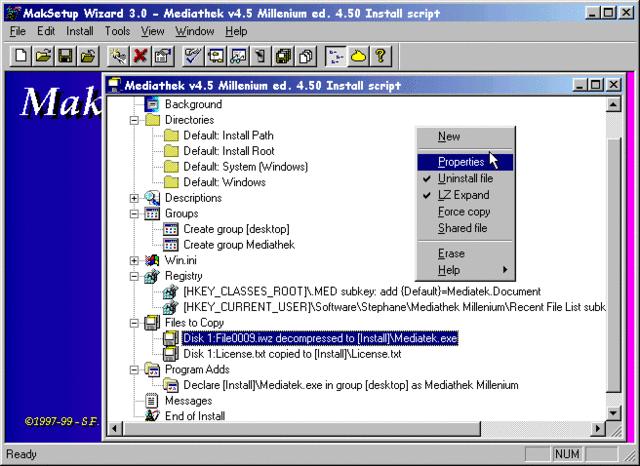Image resolution: width=640 pixels, height=466 pixels.
Task: Click the Background node icon in tree
Action: 152,104
